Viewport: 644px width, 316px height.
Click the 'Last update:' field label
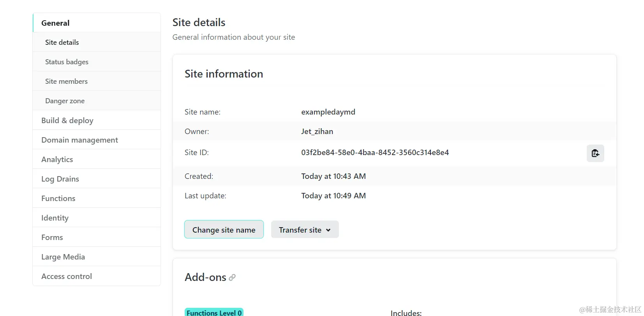(205, 196)
